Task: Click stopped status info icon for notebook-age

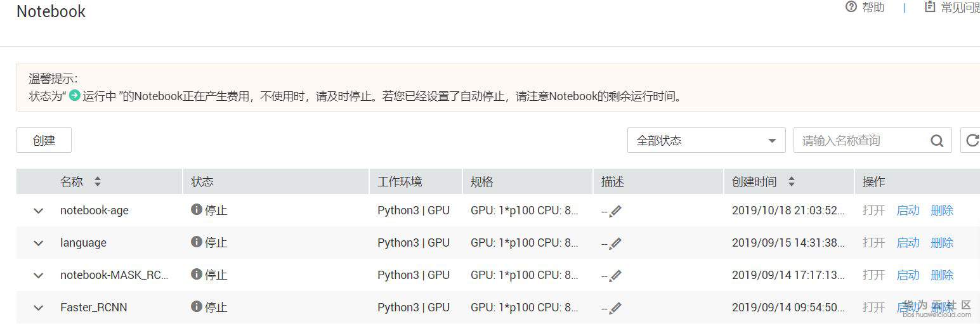Action: [x=197, y=210]
